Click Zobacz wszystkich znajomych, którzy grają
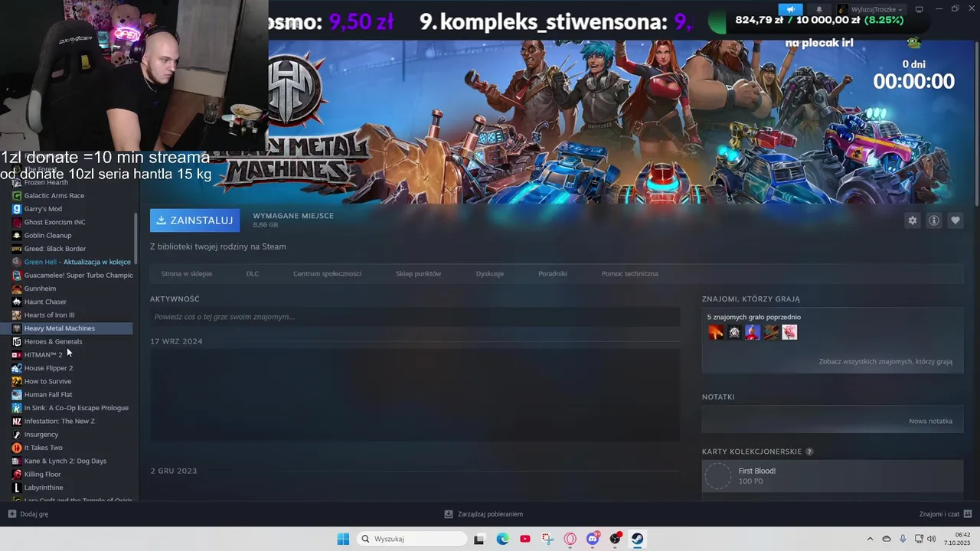Image resolution: width=980 pixels, height=551 pixels. click(885, 361)
